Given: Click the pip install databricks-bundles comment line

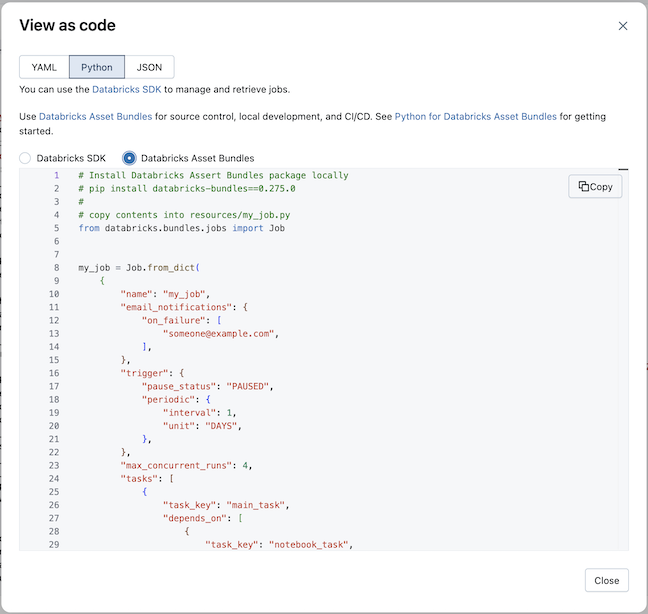Looking at the screenshot, I should coord(186,188).
